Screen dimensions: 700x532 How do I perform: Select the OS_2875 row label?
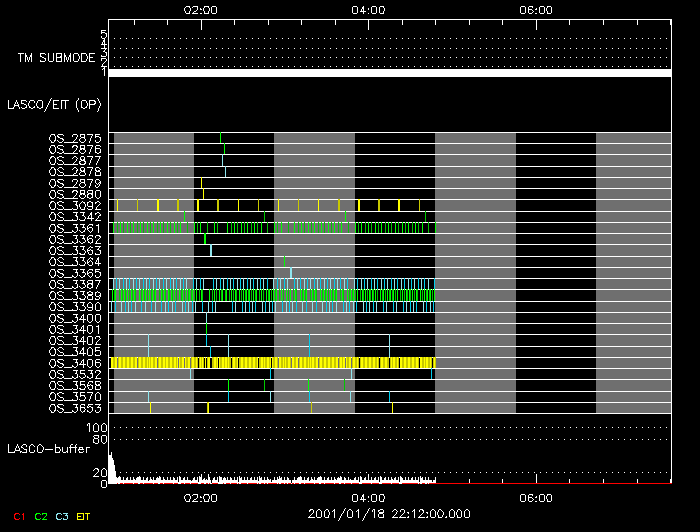pos(75,138)
